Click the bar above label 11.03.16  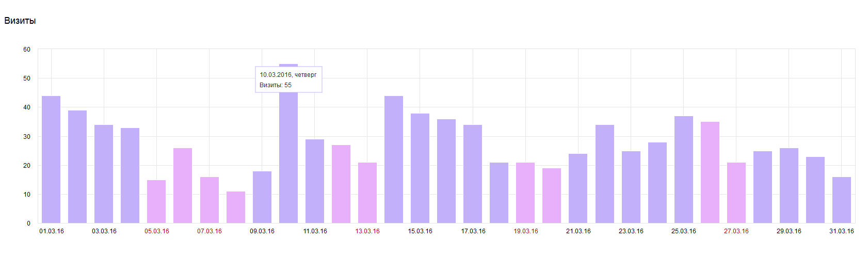[x=315, y=181]
